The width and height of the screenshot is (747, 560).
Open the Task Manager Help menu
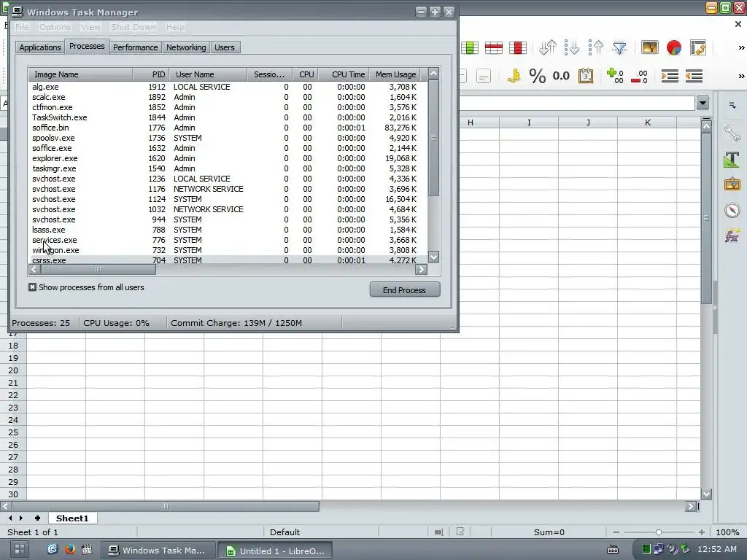[x=175, y=27]
